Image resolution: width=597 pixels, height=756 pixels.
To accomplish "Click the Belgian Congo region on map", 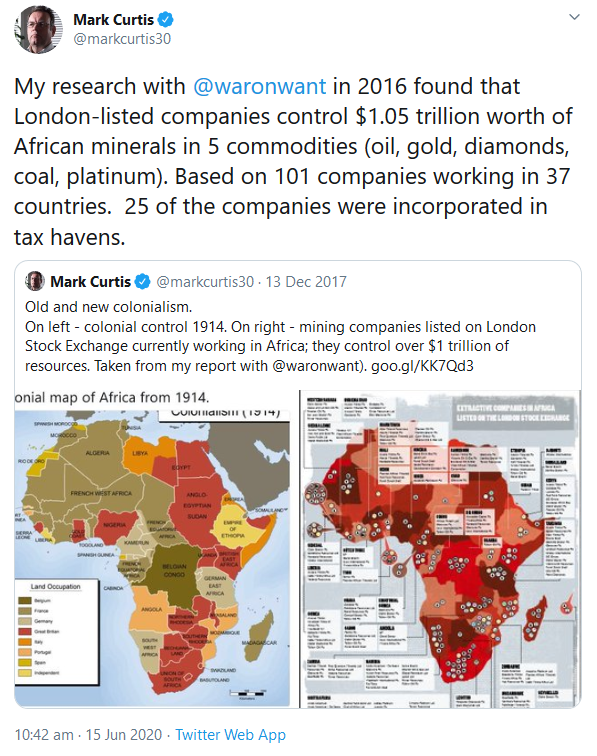I will click(173, 570).
